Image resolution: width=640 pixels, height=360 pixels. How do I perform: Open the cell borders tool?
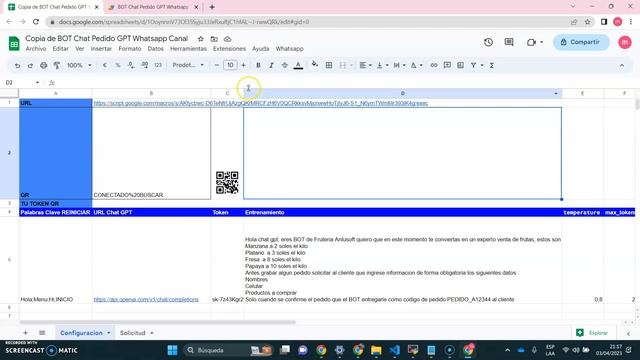coord(329,65)
